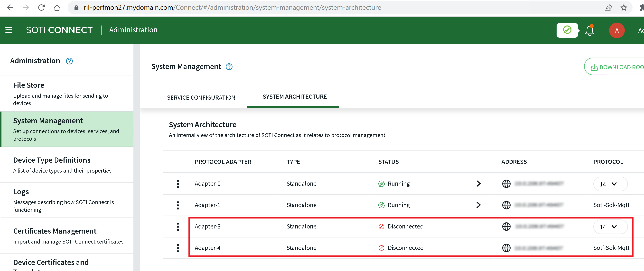Click Adapter-3 disconnected status icon
Image resolution: width=644 pixels, height=271 pixels.
click(x=381, y=227)
